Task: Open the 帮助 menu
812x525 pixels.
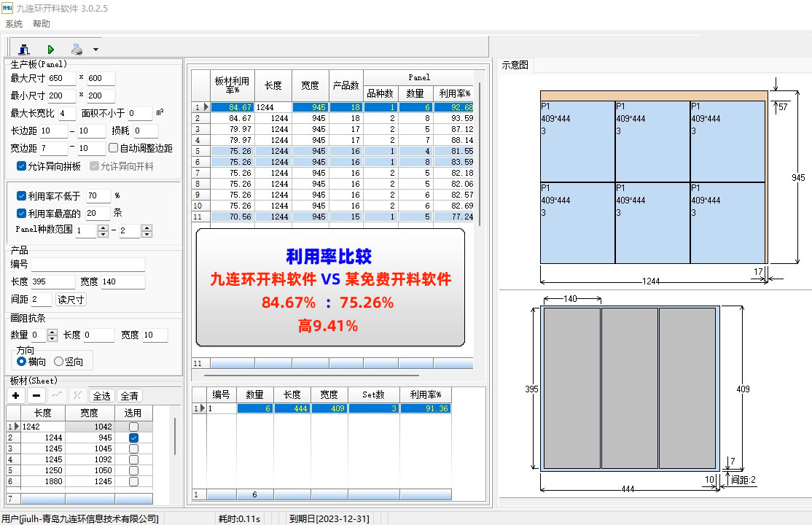Action: tap(42, 24)
